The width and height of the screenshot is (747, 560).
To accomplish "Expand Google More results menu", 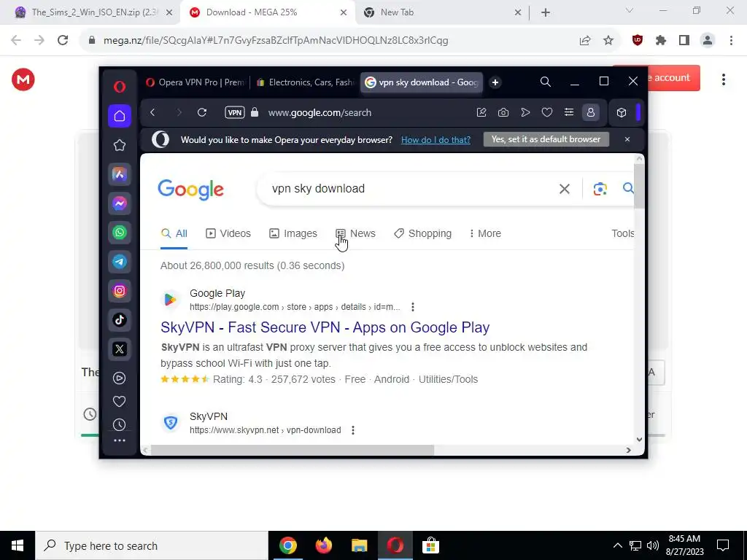I will [x=485, y=233].
